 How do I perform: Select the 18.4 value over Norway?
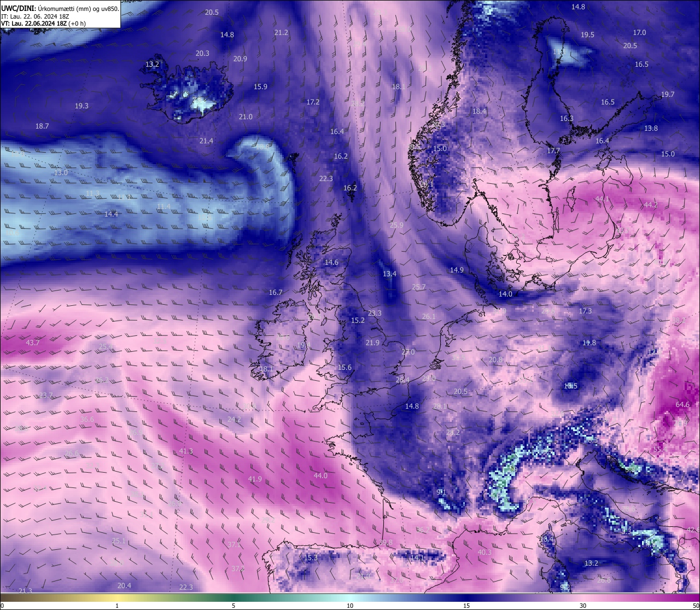pos(479,112)
